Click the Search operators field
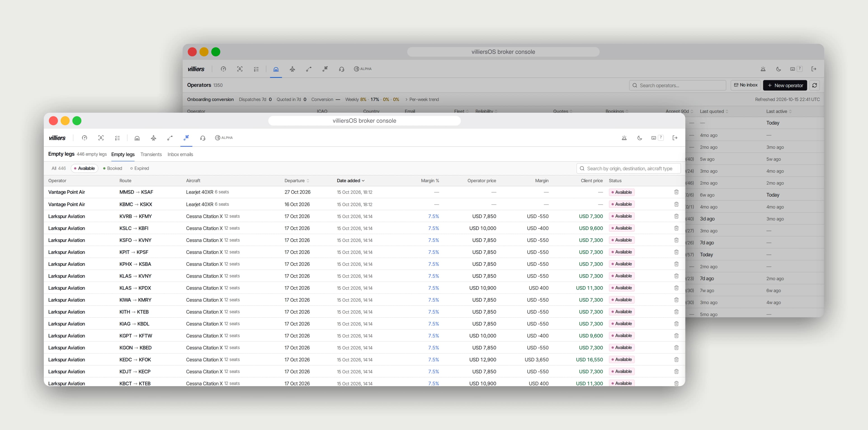868x430 pixels. click(x=677, y=85)
